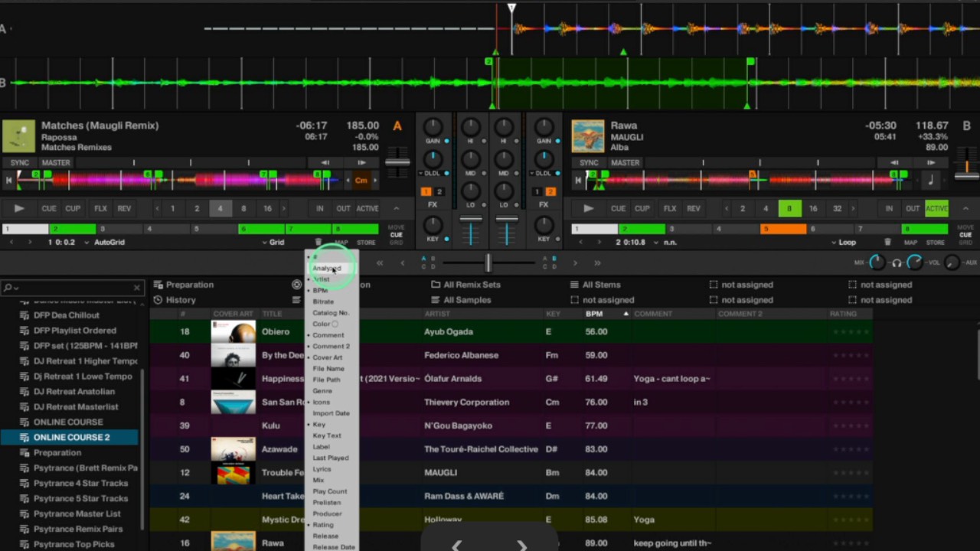Select Bitrate in the column menu
The image size is (980, 551).
323,302
